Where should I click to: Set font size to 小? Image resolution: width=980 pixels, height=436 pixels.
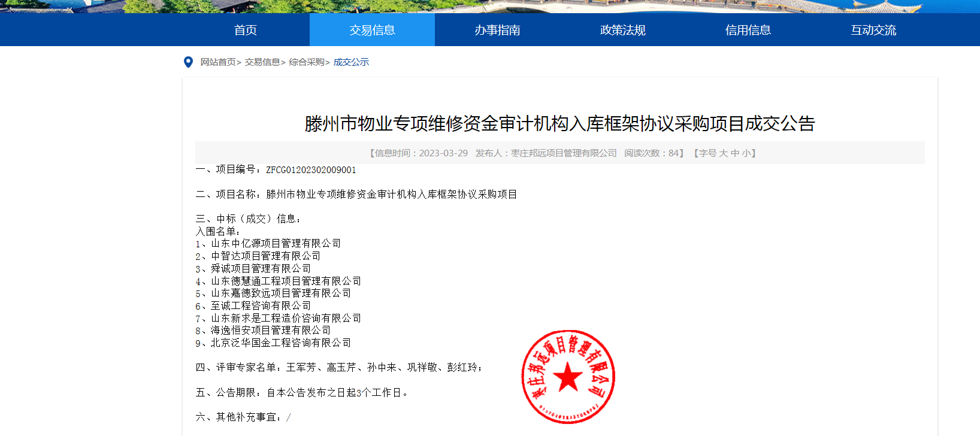(746, 153)
